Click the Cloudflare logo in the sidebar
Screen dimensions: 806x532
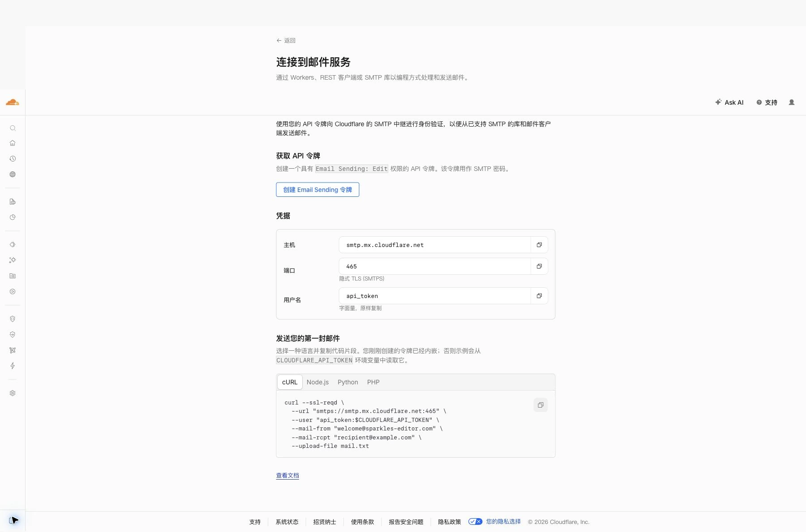tap(13, 102)
